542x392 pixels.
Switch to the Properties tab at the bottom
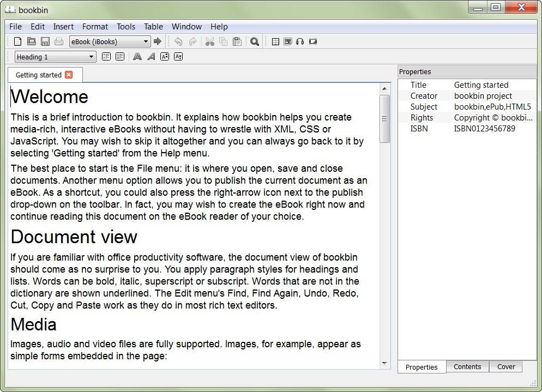[x=421, y=367]
